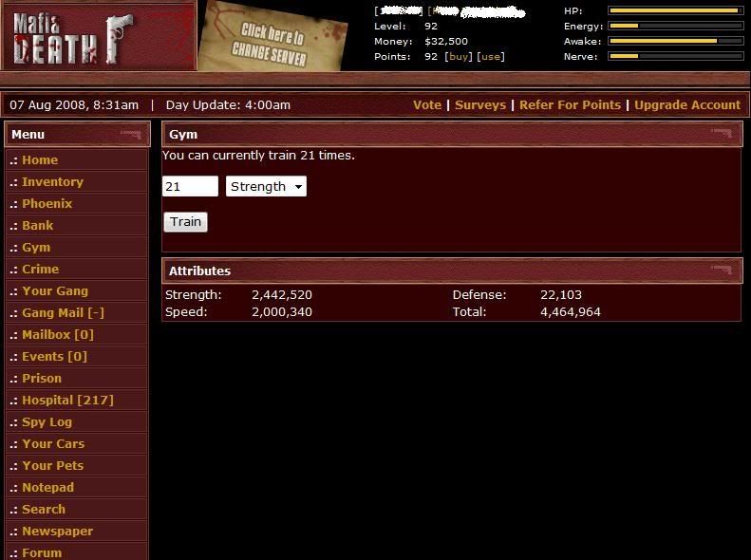Click the training count input field
The image size is (751, 560).
(x=190, y=187)
